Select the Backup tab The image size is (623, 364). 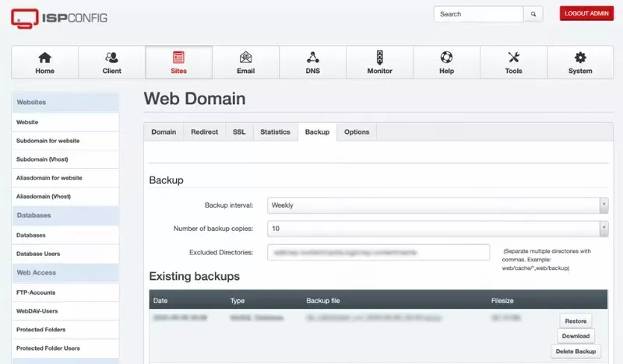(x=317, y=131)
